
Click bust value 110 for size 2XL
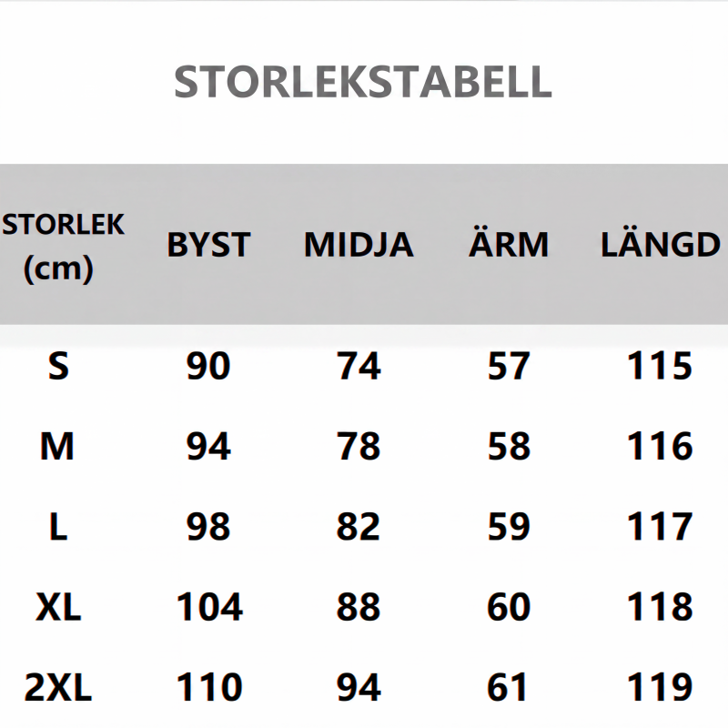click(209, 688)
